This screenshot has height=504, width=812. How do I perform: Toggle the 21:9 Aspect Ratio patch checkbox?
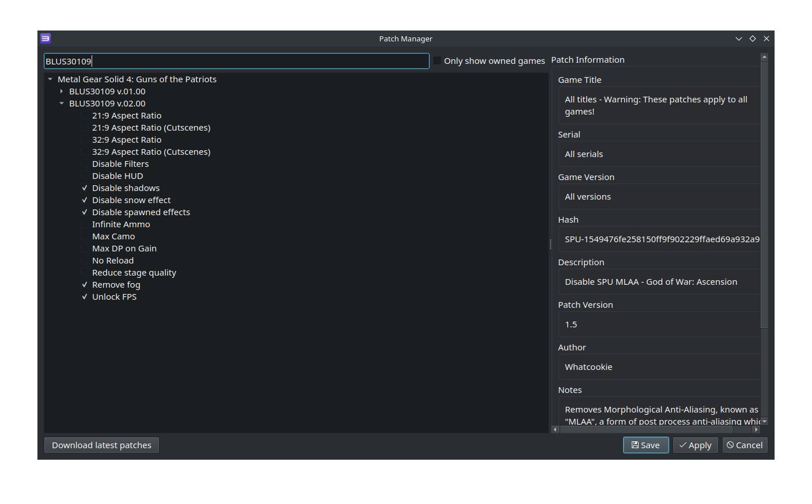(85, 116)
